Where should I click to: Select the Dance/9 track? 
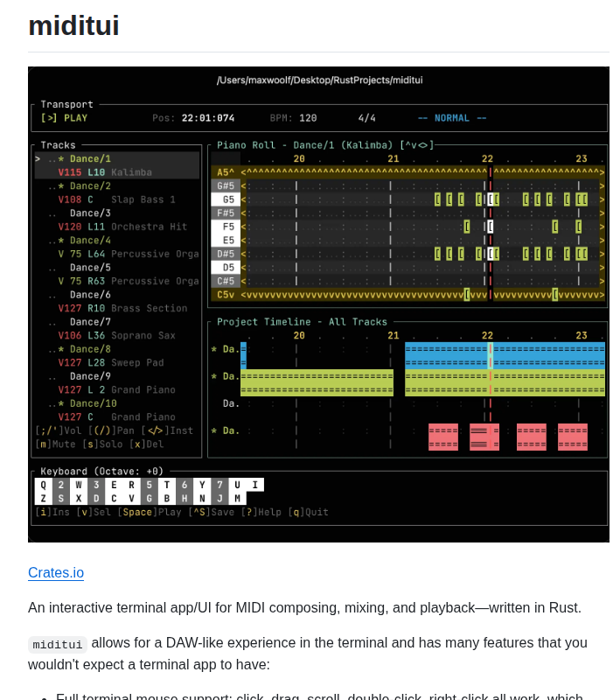[x=90, y=377]
